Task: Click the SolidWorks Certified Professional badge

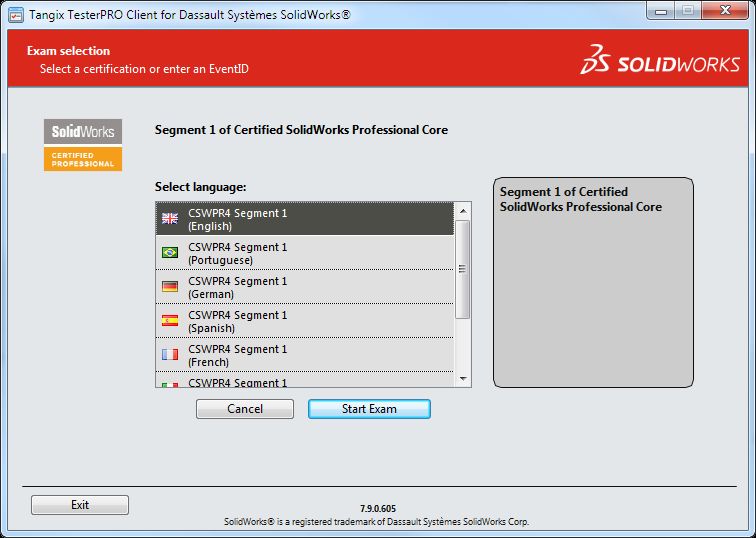Action: [83, 145]
